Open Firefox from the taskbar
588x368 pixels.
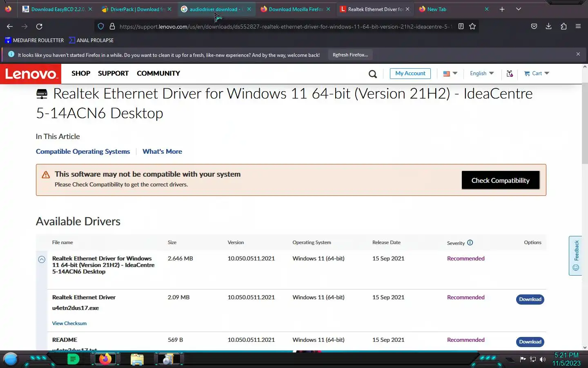tap(105, 359)
